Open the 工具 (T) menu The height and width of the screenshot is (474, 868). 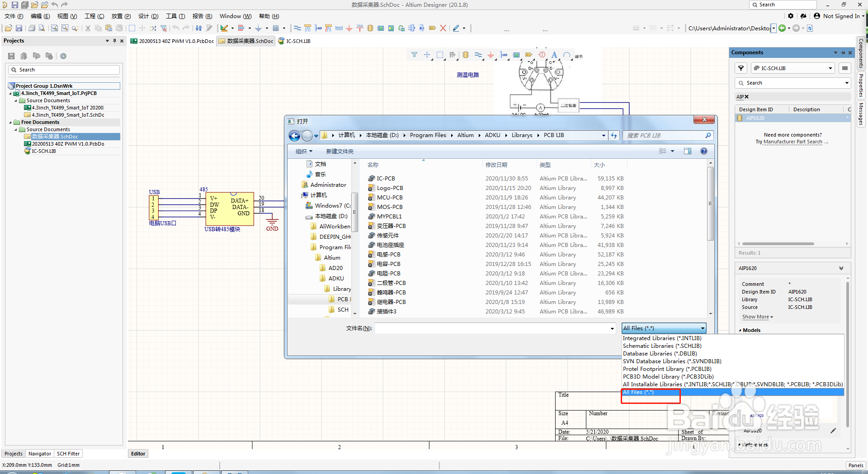click(x=175, y=16)
